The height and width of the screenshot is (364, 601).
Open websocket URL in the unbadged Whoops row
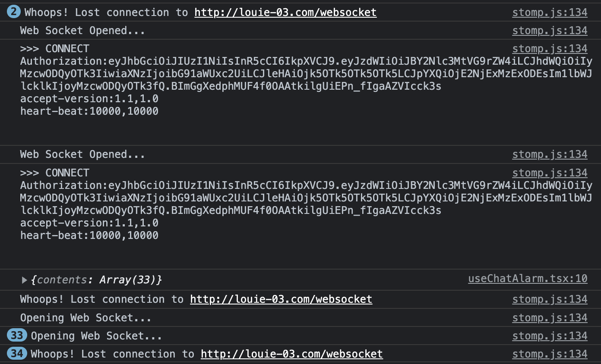pos(281,299)
